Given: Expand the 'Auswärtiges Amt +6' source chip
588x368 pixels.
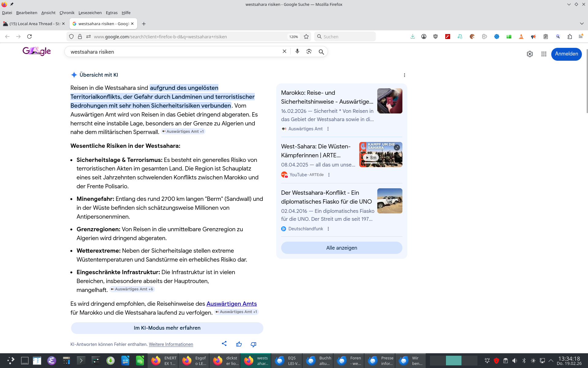Looking at the screenshot, I should coord(132,289).
